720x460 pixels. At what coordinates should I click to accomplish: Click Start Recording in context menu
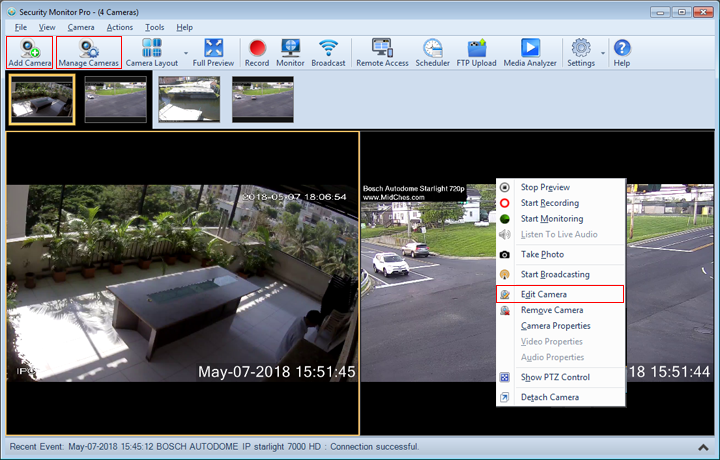pos(549,203)
